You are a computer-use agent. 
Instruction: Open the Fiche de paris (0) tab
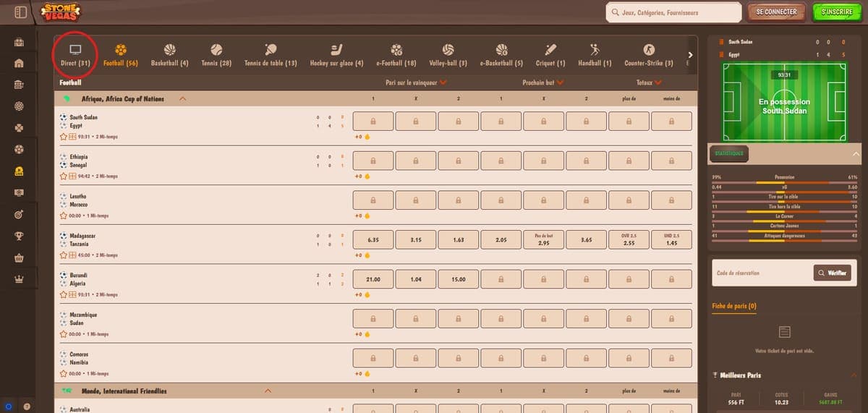click(x=734, y=307)
